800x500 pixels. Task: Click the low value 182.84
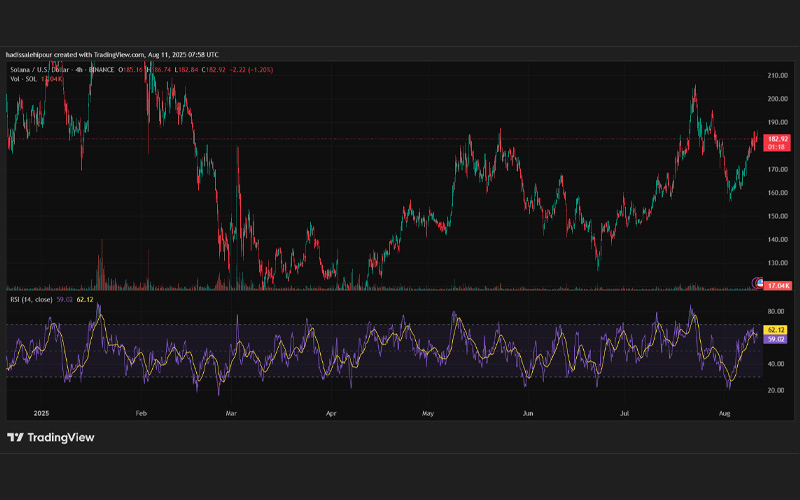(x=186, y=70)
